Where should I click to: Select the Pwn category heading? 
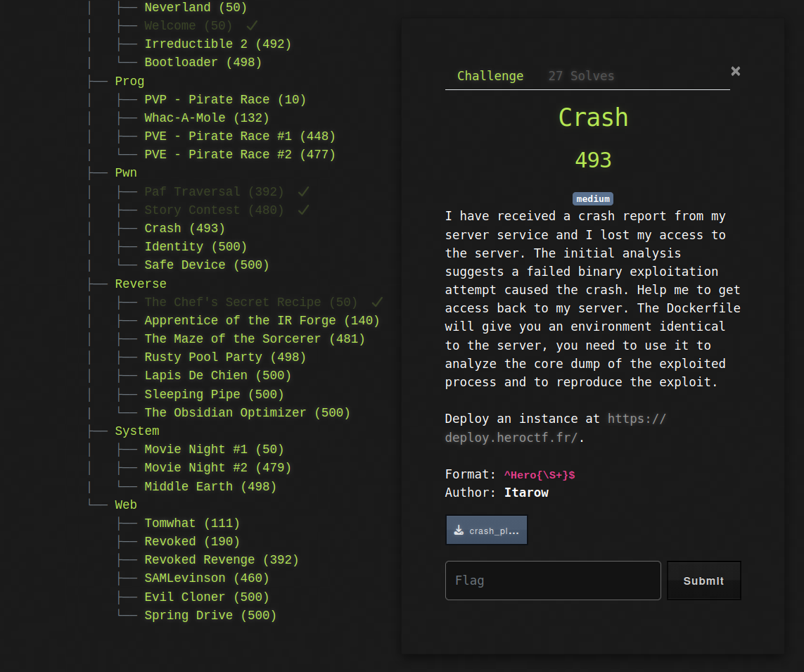[x=126, y=173]
